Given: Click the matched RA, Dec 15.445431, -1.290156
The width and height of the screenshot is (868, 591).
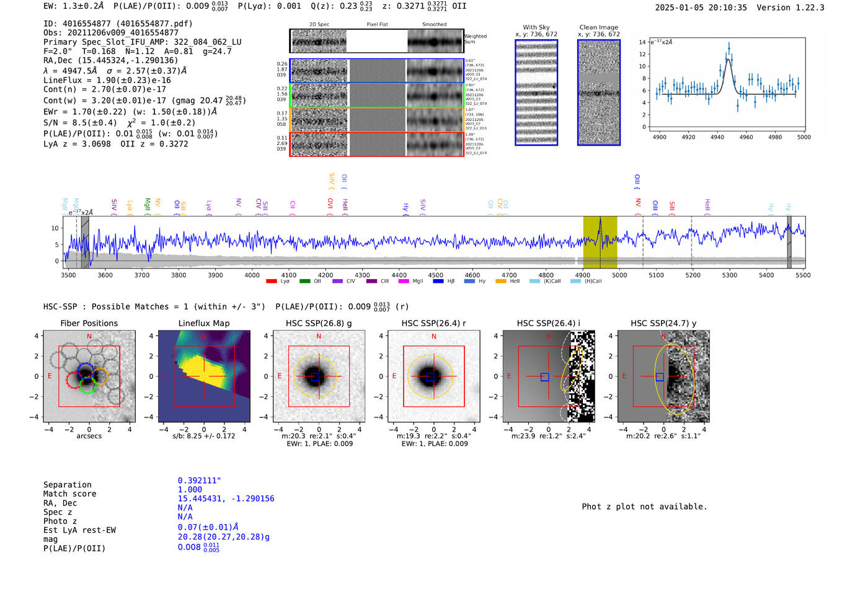Looking at the screenshot, I should coord(226,499).
